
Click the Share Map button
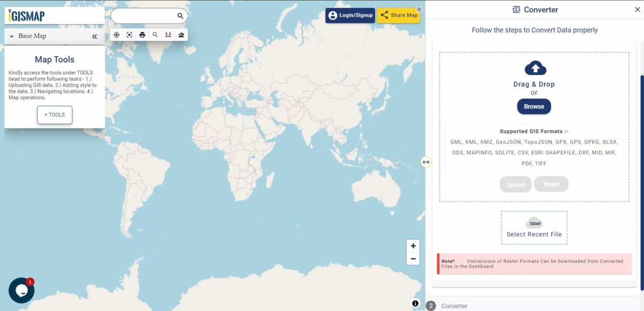click(398, 15)
